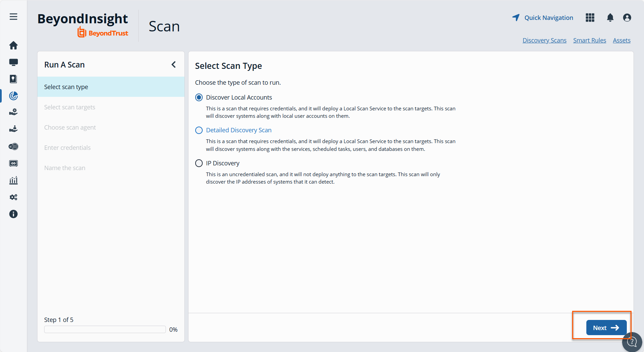Follow the Discovery Scans link
This screenshot has width=644, height=352.
point(545,40)
